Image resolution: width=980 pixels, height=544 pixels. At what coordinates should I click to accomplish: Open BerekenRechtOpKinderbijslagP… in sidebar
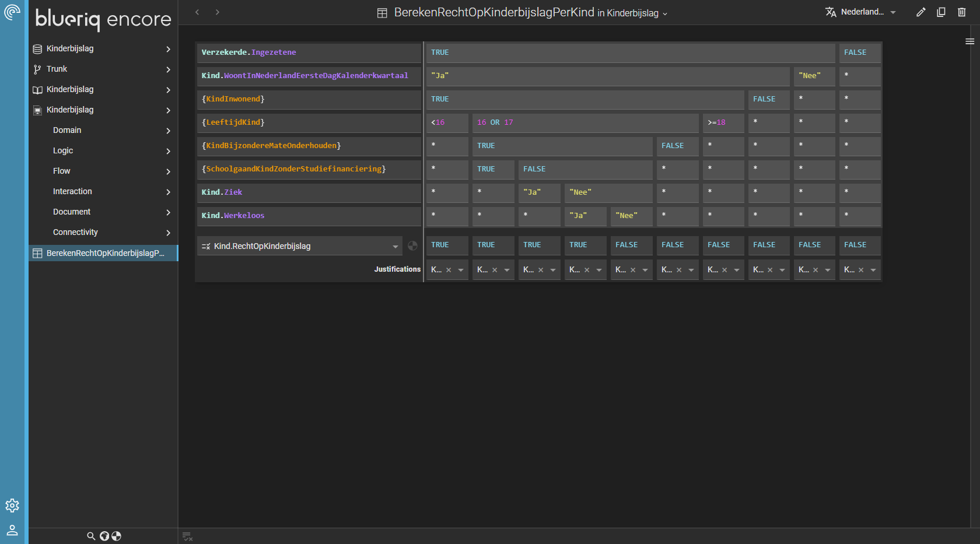pos(103,253)
